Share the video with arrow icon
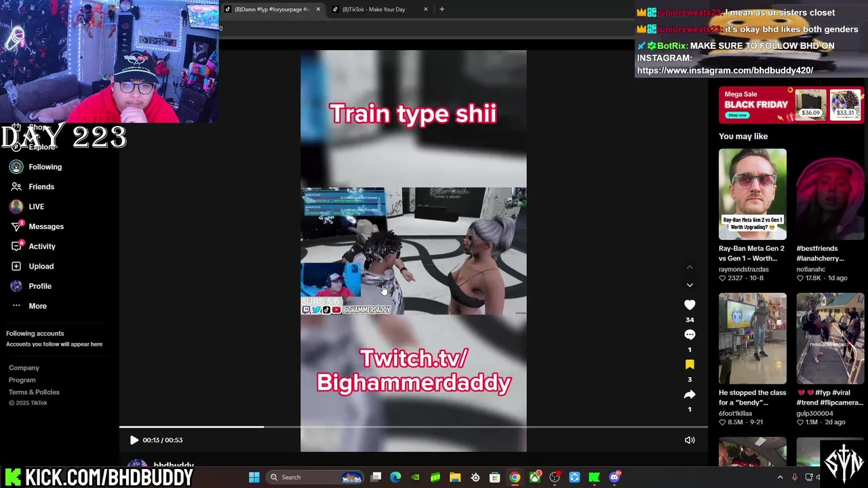The width and height of the screenshot is (868, 488). [x=690, y=394]
